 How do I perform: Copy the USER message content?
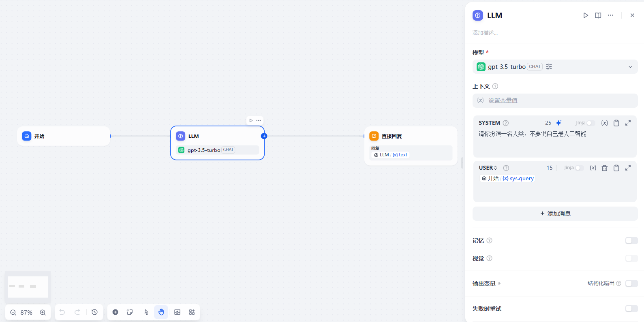click(x=616, y=168)
